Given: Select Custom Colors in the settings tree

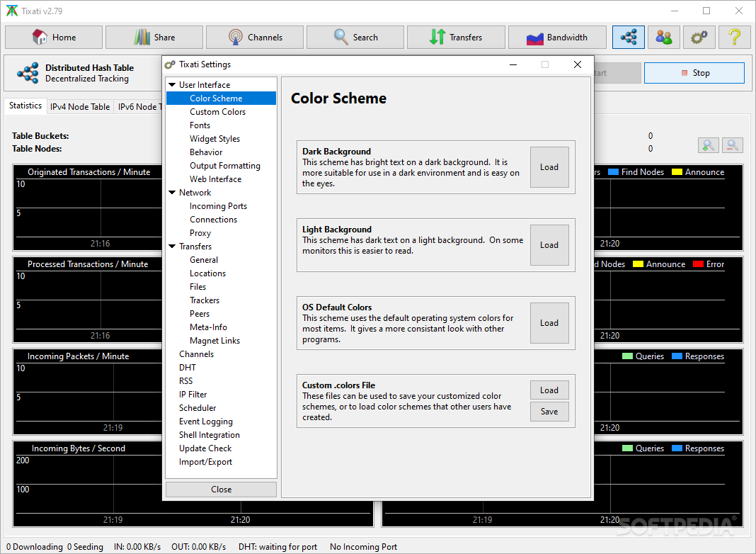Looking at the screenshot, I should 217,111.
